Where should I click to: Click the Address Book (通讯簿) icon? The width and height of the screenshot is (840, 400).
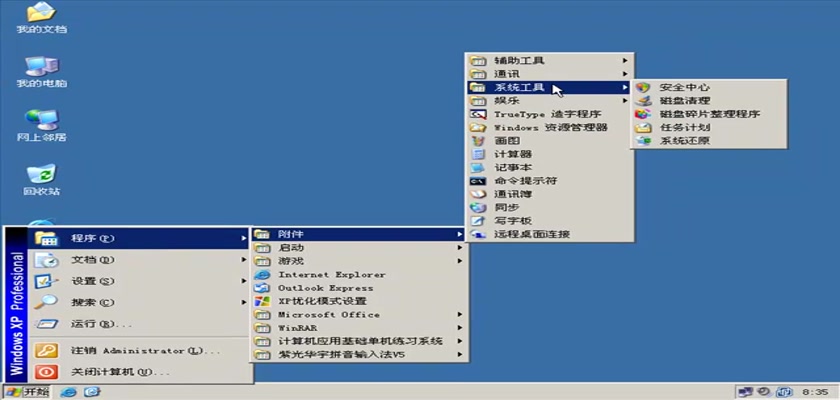tap(477, 194)
